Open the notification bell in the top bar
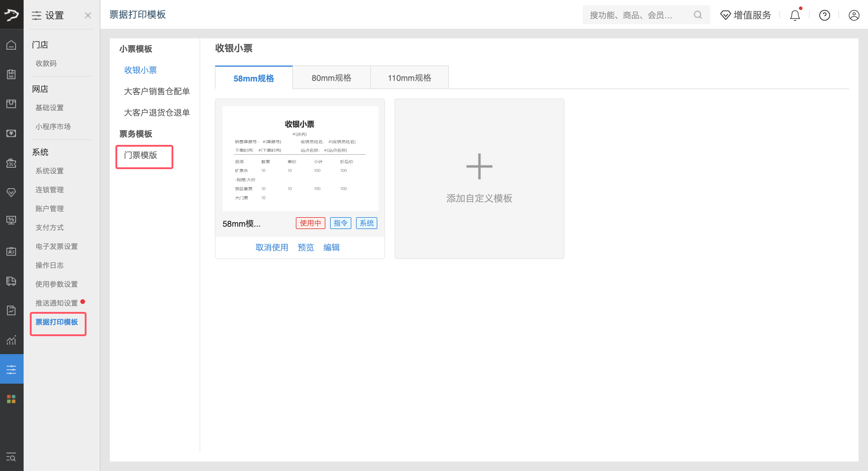The image size is (868, 471). point(795,15)
